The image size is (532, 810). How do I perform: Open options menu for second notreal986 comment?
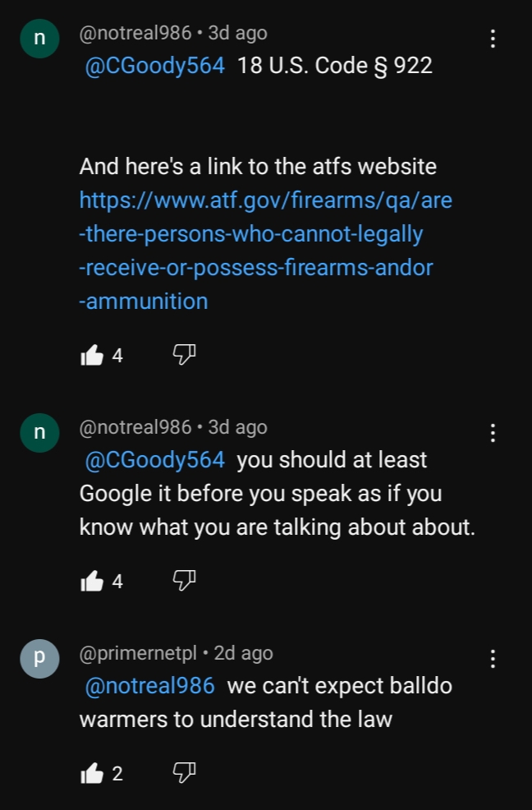(x=493, y=433)
